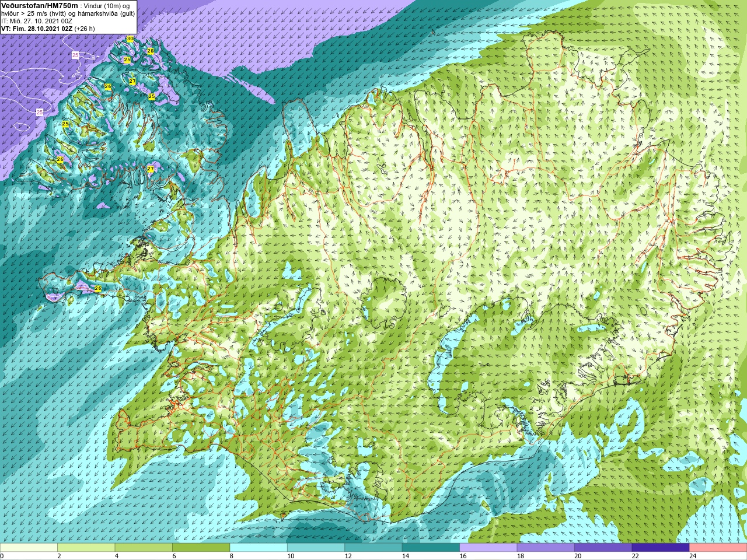This screenshot has height=560, width=747.
Task: Select the turquoise 10–12 legend swatch
Action: click(x=316, y=548)
